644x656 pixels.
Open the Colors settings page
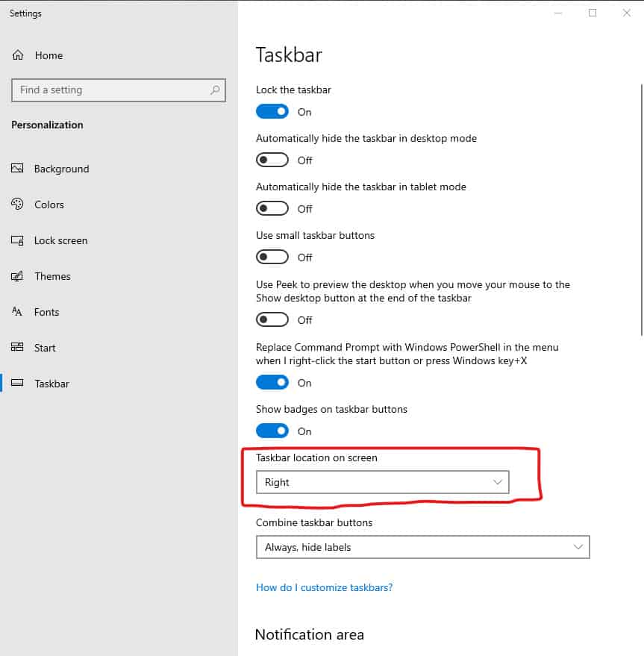(x=49, y=204)
